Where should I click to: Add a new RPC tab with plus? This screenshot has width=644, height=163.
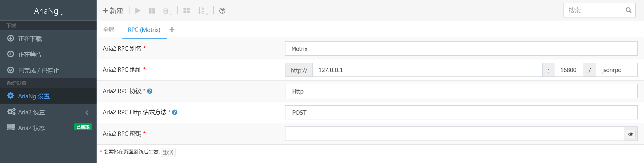click(x=172, y=30)
